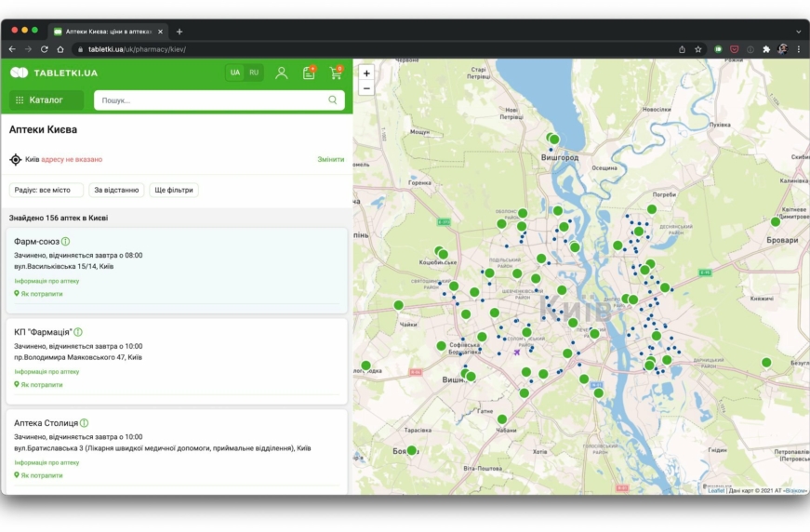Bookmark this page with the star icon
Viewport: 810px width, 532px height.
point(698,49)
